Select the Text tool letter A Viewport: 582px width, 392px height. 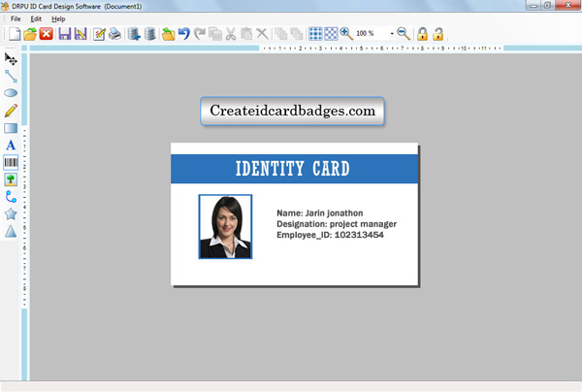[x=11, y=146]
